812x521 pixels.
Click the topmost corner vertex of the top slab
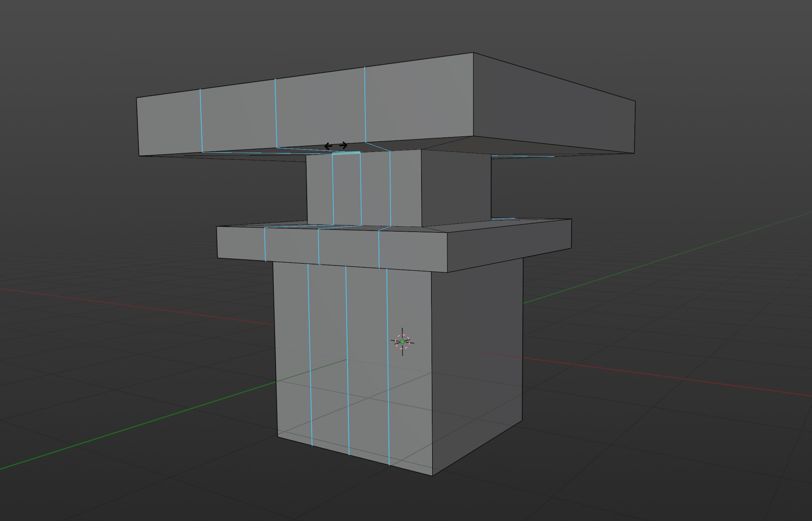(x=473, y=53)
